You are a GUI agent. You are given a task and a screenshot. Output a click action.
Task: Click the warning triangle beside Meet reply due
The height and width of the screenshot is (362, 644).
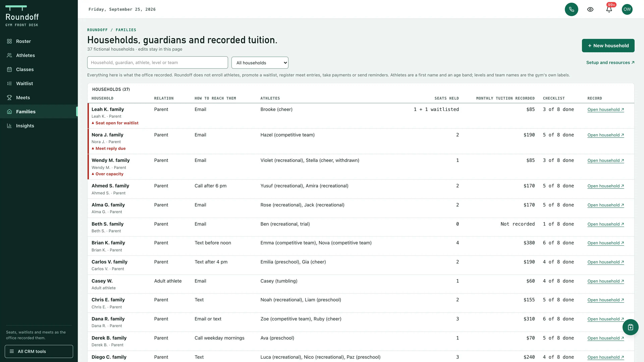(93, 148)
